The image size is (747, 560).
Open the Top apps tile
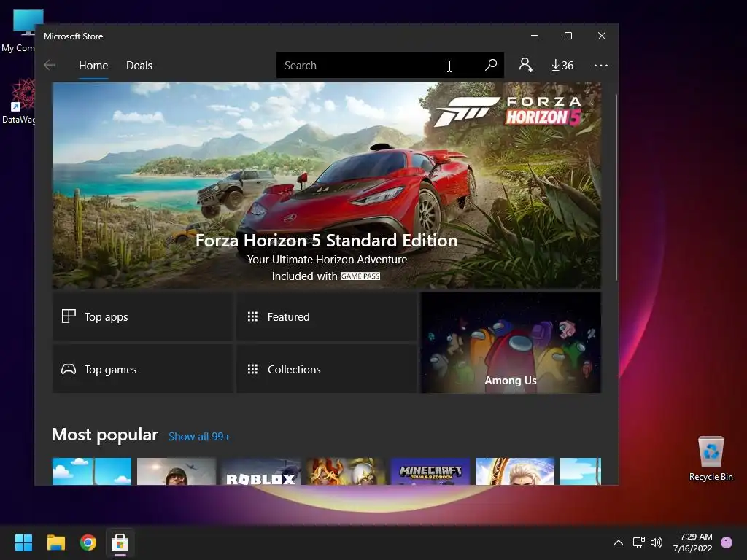coord(143,316)
